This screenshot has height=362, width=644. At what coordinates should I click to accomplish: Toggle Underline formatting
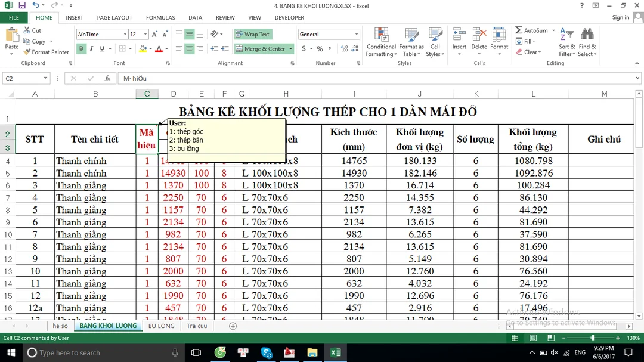click(102, 48)
